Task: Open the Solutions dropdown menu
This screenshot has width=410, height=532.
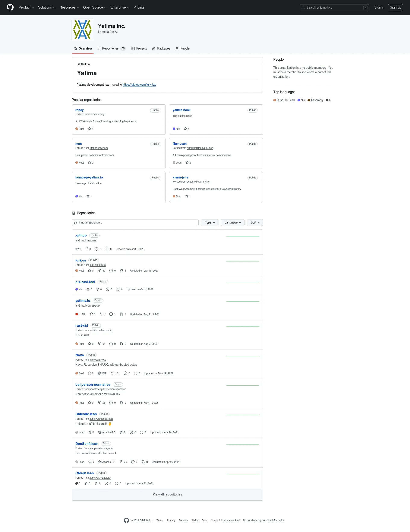Action: pyautogui.click(x=47, y=7)
